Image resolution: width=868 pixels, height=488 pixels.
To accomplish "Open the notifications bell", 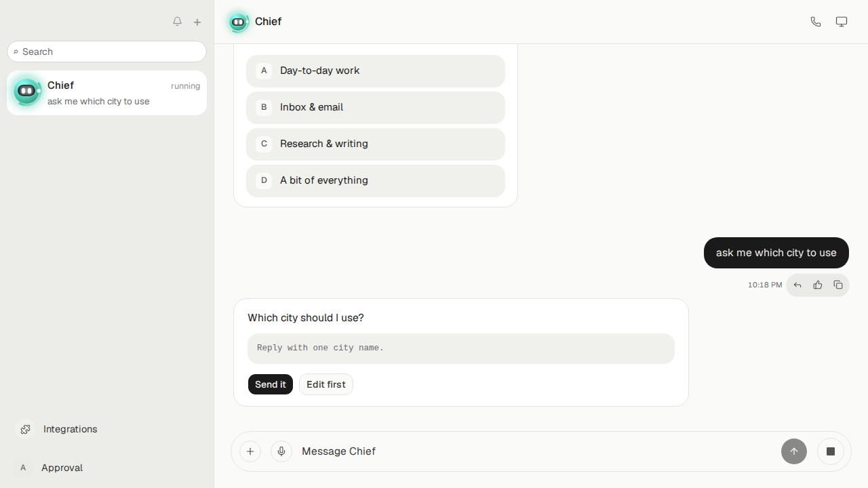I will [x=177, y=22].
